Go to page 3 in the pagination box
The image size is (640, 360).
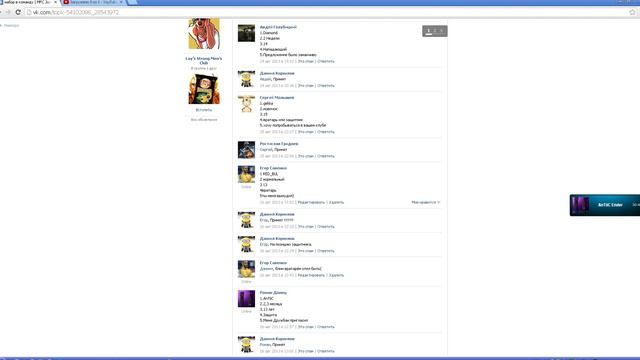click(x=441, y=31)
